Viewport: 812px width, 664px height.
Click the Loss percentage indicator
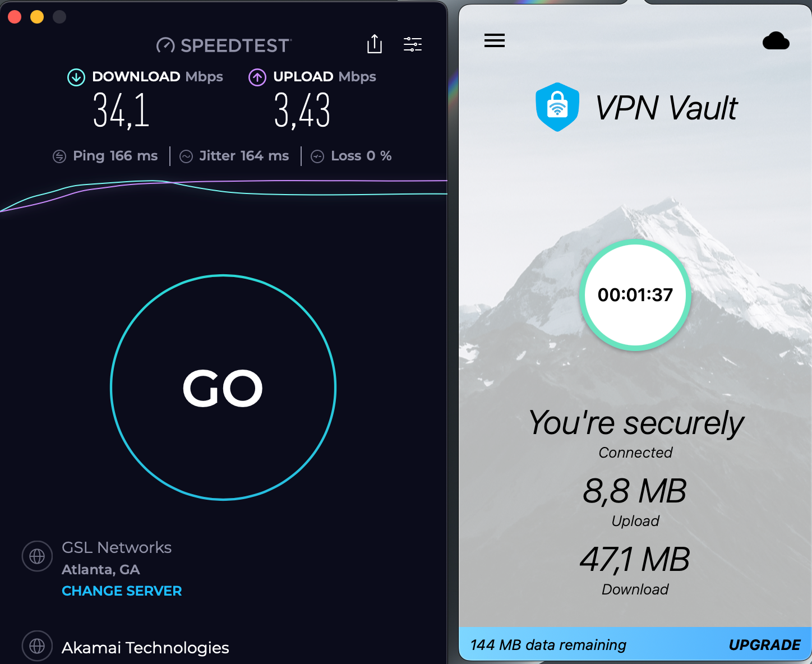point(317,156)
